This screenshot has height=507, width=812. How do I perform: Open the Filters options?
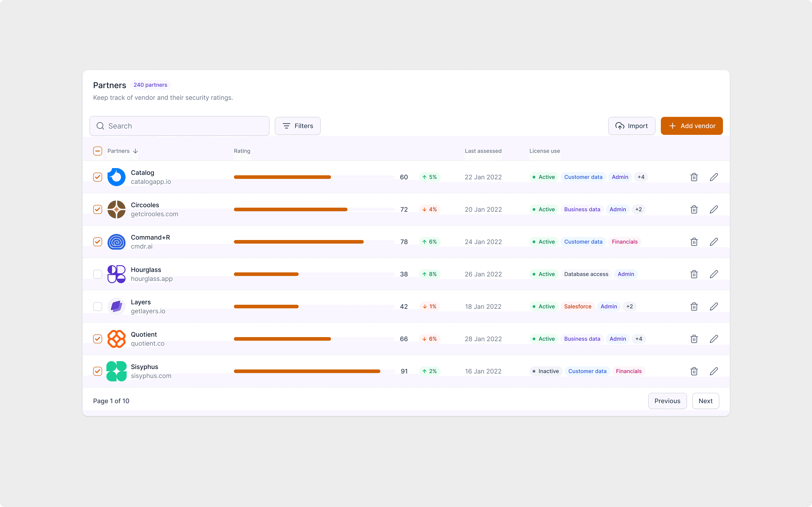pyautogui.click(x=297, y=126)
